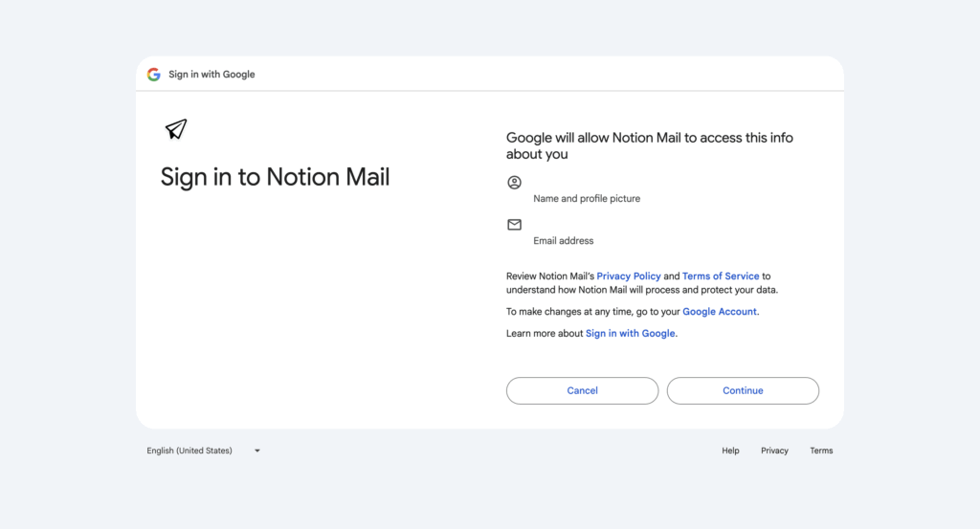This screenshot has height=529, width=980.
Task: Click the "Sign in with Google" header text
Action: [212, 75]
